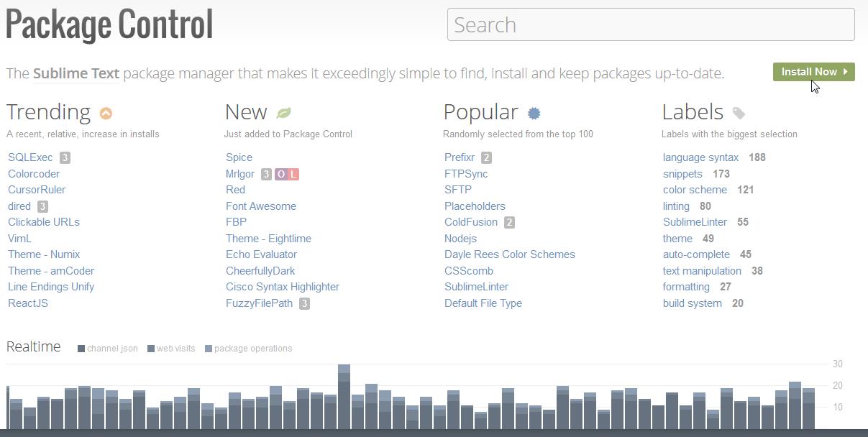The width and height of the screenshot is (868, 437).
Task: Open the Trending heading
Action: point(48,112)
